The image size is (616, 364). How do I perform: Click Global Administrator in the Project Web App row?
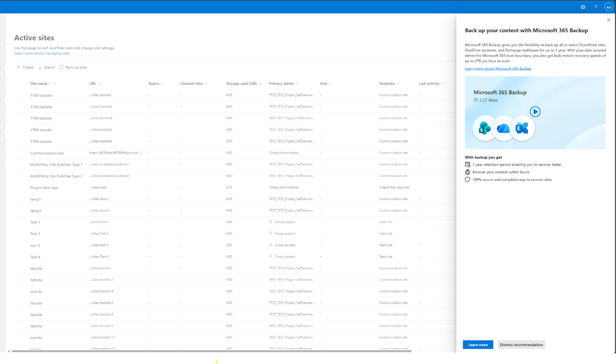[283, 188]
